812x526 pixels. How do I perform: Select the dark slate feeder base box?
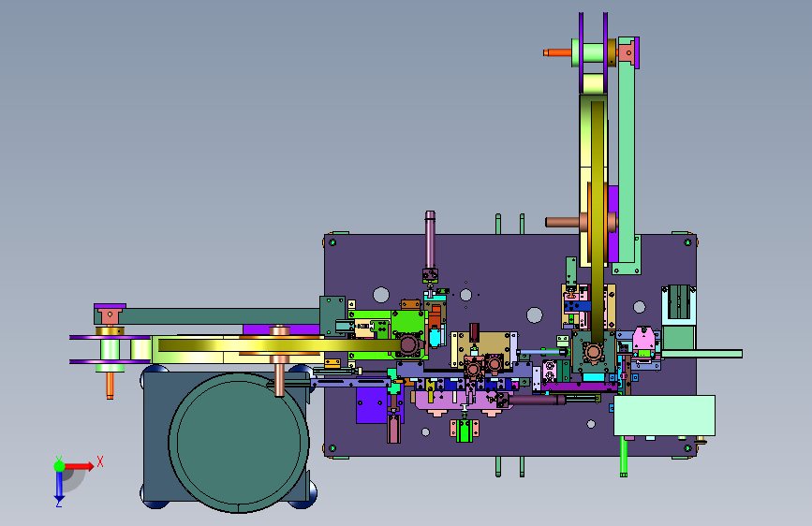pos(155,435)
